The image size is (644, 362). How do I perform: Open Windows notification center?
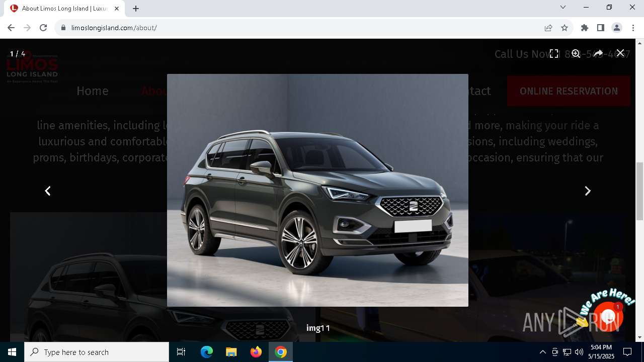pos(627,352)
